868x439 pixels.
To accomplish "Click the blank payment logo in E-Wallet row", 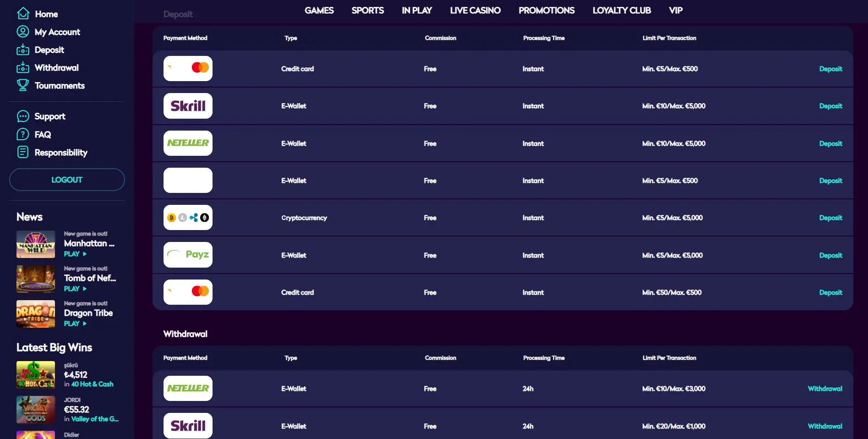I will coord(188,180).
